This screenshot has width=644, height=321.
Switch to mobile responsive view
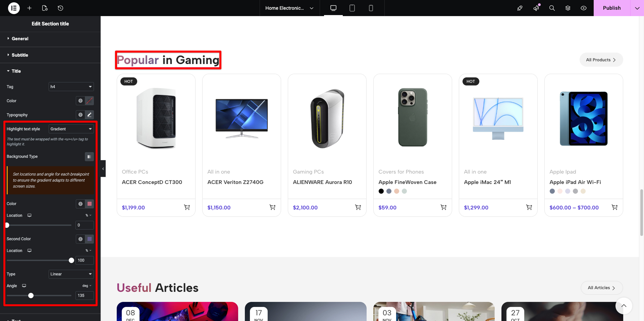[x=371, y=8]
